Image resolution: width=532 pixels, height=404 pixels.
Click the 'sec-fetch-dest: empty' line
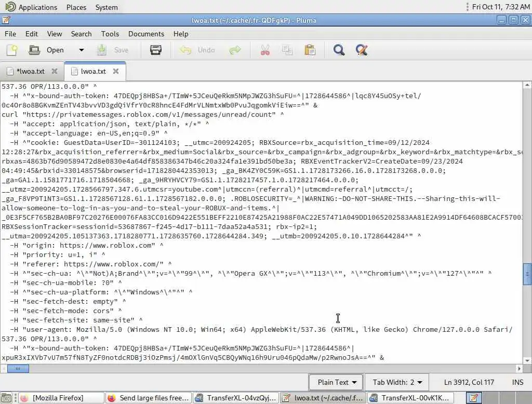click(68, 301)
